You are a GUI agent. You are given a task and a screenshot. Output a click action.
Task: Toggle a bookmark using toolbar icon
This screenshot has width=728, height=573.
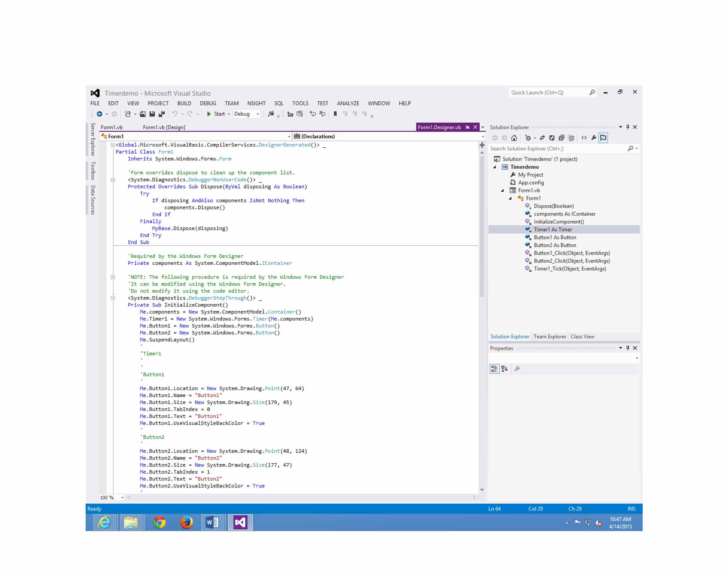[x=335, y=114]
